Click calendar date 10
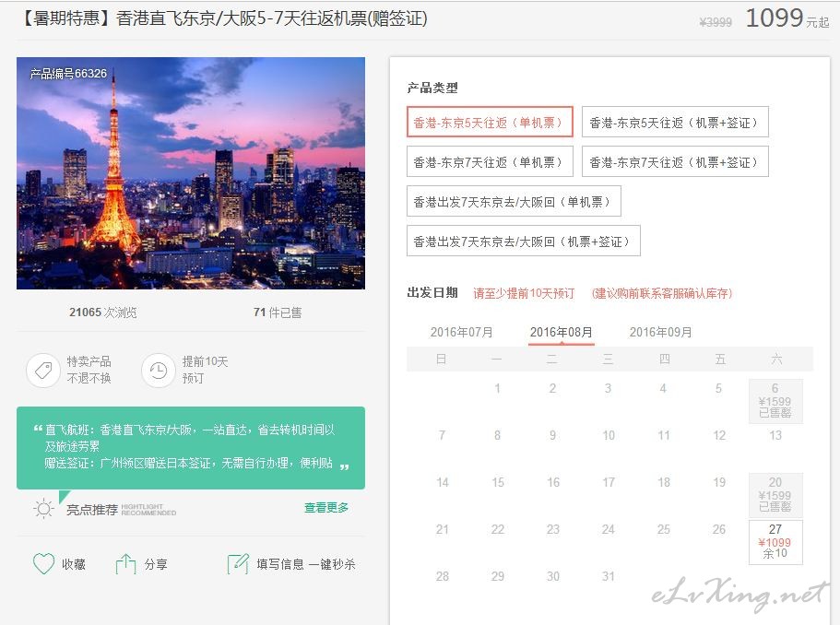Screen dimensions: 840x625 click(609, 435)
